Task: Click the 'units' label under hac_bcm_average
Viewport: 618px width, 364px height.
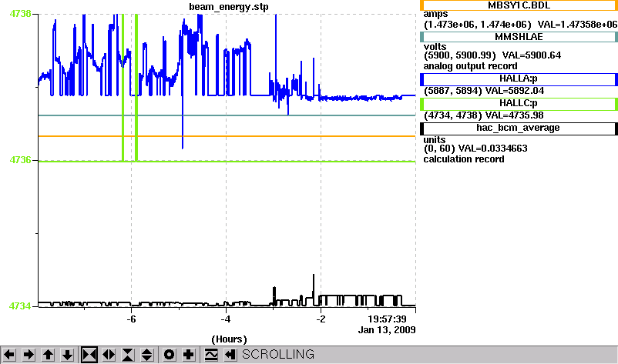Action: click(435, 140)
